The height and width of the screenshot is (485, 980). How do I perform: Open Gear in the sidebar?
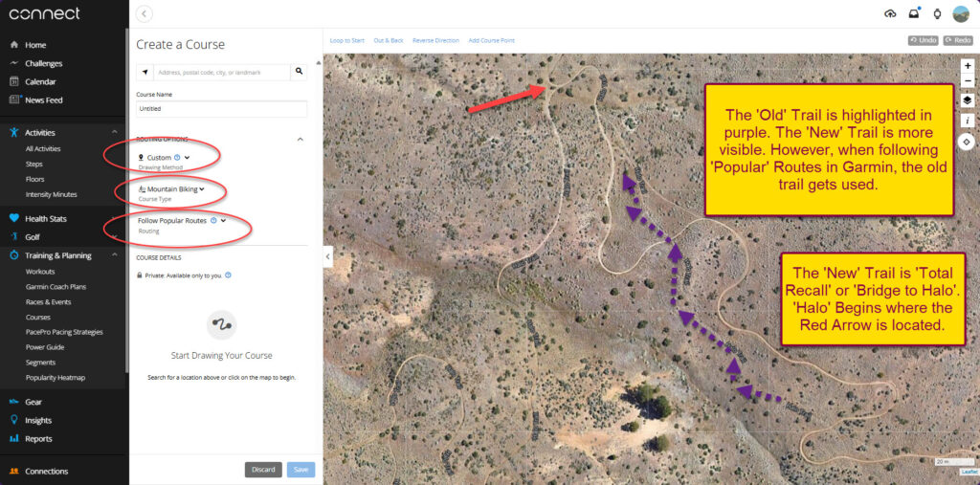(33, 402)
